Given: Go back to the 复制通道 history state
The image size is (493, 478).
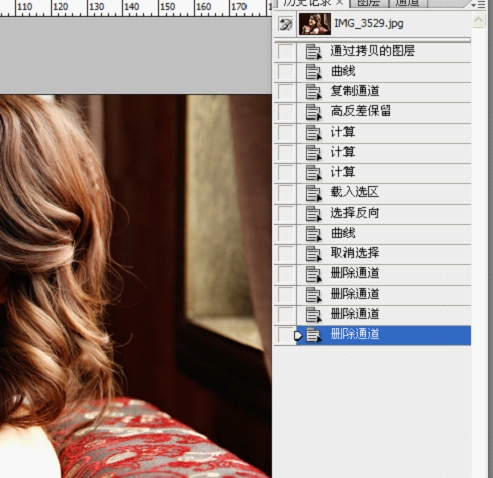Looking at the screenshot, I should [355, 91].
